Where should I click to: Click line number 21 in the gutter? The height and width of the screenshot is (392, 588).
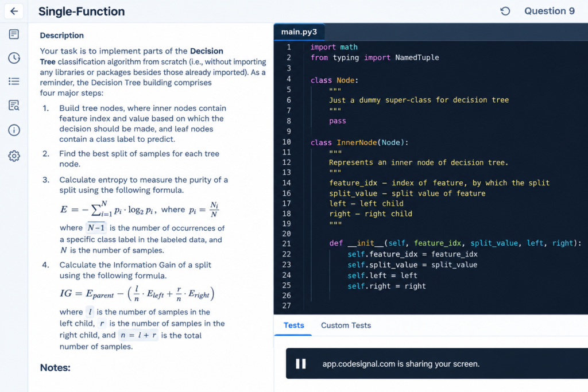pyautogui.click(x=287, y=243)
